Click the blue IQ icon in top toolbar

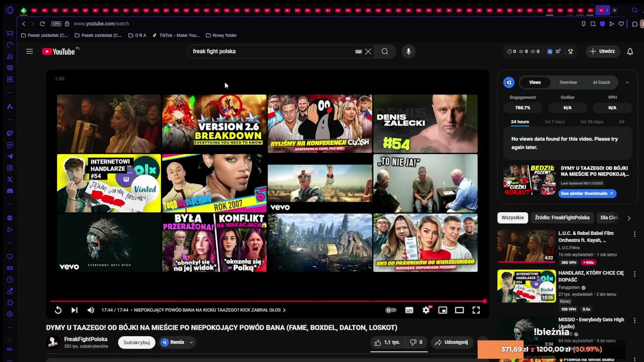pos(549,51)
